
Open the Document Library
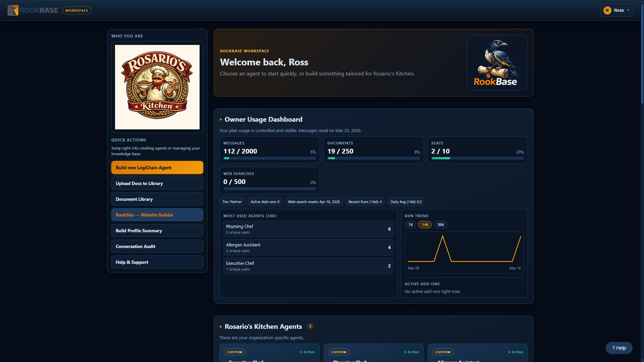point(157,199)
